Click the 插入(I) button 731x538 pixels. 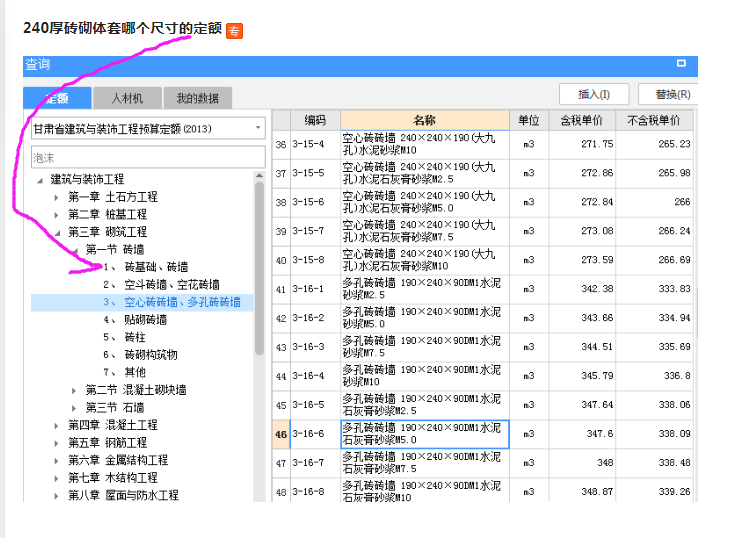(594, 95)
